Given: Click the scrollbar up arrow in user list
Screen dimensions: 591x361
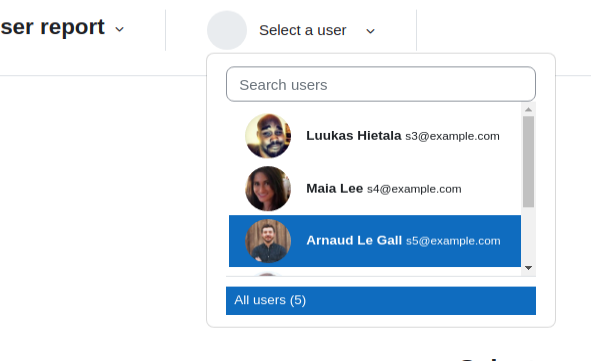Looking at the screenshot, I should [x=528, y=110].
